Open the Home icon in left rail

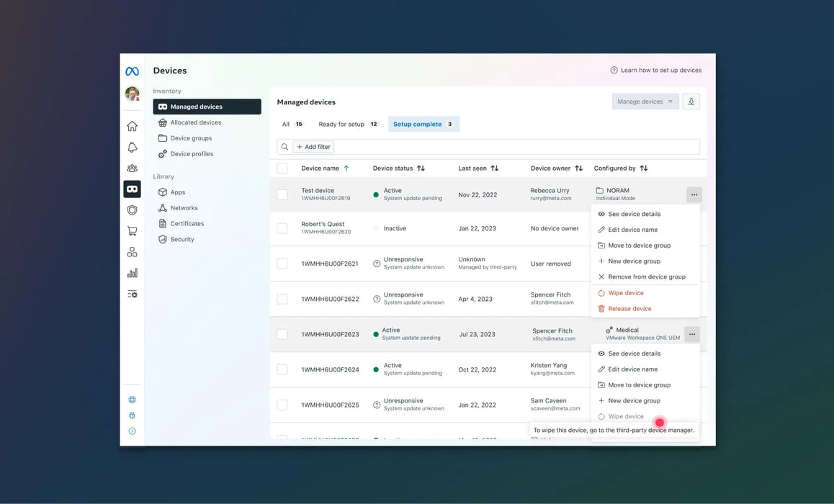click(x=132, y=127)
